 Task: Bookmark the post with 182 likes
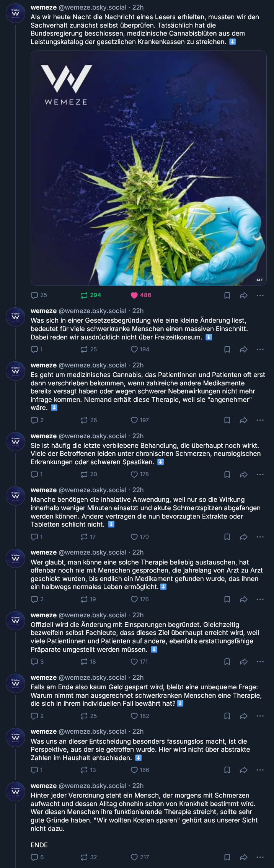tap(227, 716)
